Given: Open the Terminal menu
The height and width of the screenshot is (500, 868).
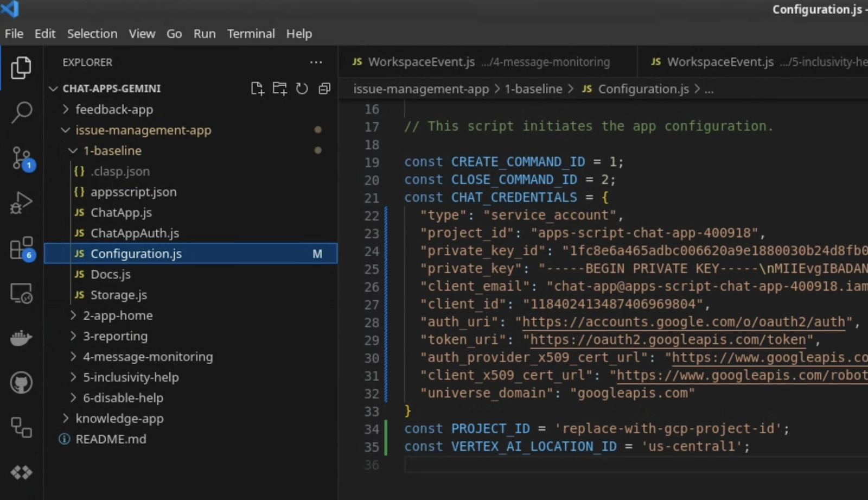Looking at the screenshot, I should (251, 34).
